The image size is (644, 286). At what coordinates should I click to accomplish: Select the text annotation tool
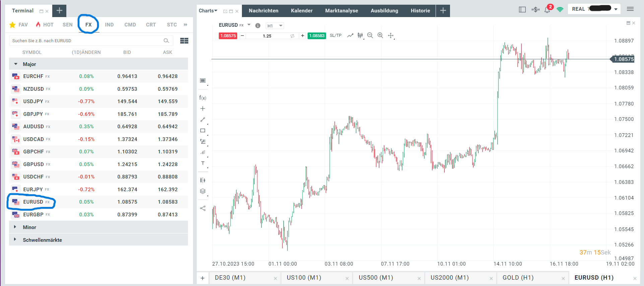(203, 163)
